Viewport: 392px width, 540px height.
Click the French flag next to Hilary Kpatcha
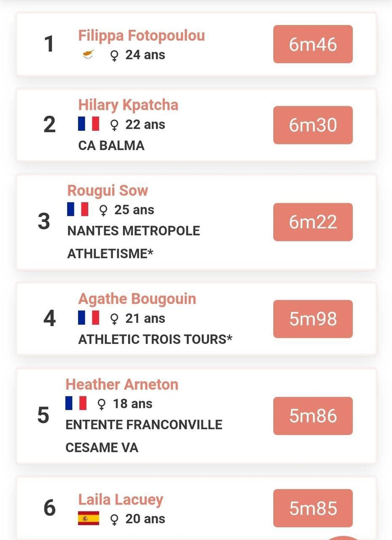point(89,124)
